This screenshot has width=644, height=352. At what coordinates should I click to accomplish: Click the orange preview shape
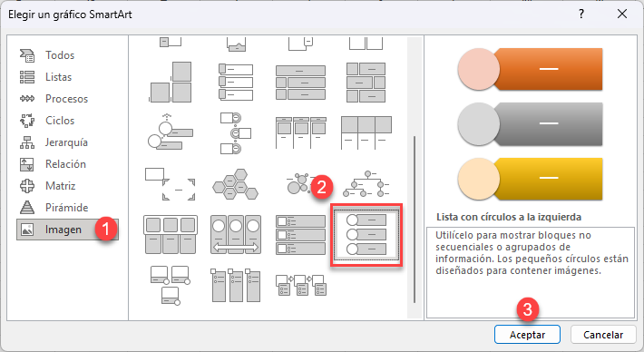(531, 69)
